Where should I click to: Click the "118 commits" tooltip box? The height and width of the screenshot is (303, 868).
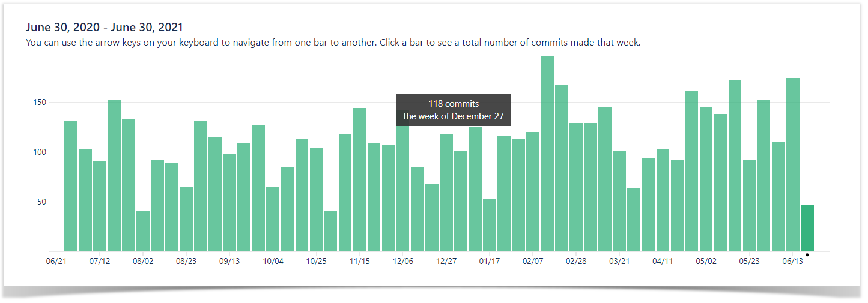[454, 110]
